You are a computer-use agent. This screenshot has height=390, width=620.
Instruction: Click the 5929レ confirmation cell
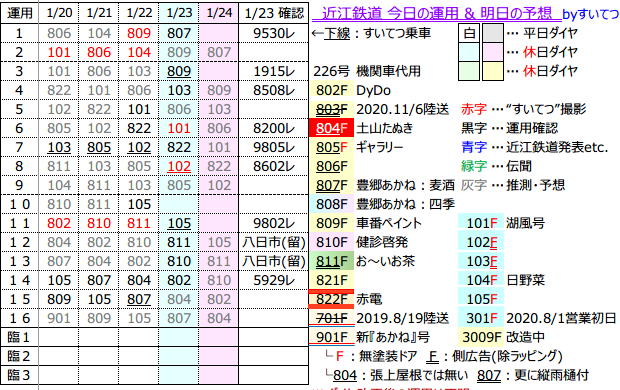pos(274,280)
